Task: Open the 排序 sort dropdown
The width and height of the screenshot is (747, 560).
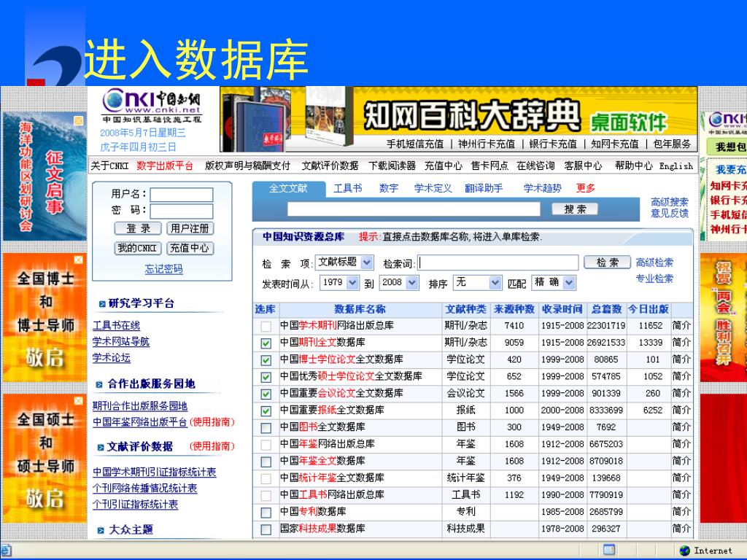Action: [477, 282]
